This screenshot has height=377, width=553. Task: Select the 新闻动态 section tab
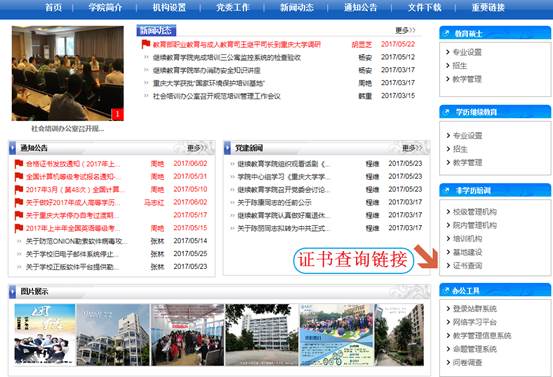[156, 31]
